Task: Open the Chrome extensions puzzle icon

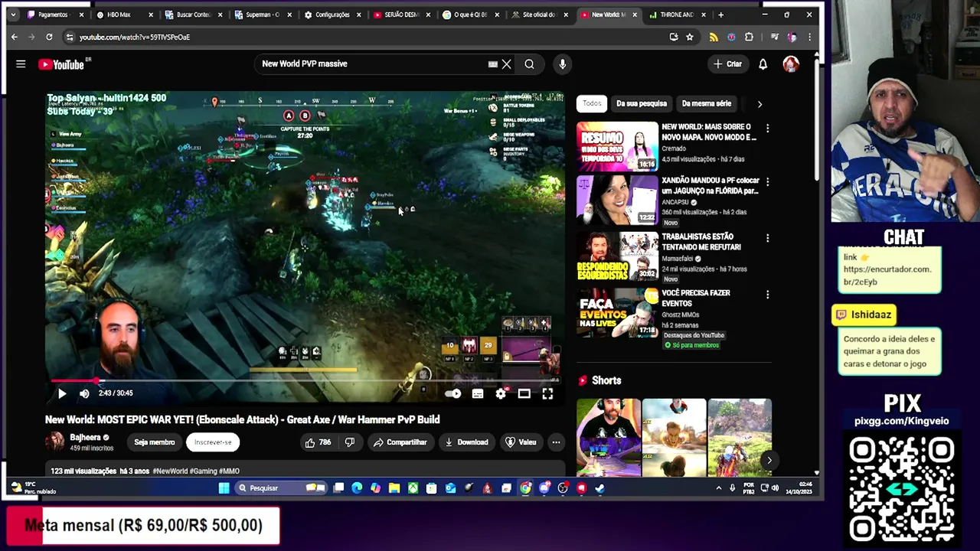Action: 749,37
